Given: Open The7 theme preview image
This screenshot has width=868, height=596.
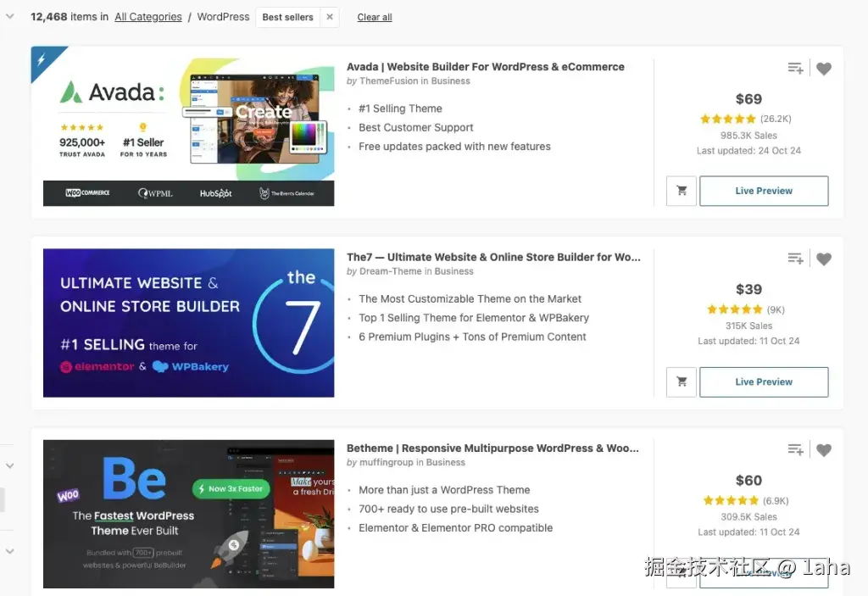Looking at the screenshot, I should [x=188, y=322].
